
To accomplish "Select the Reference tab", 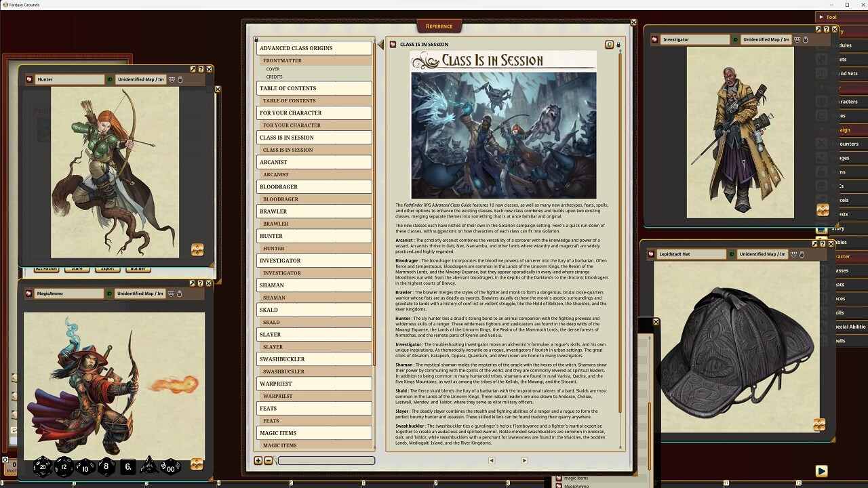I will [x=439, y=25].
